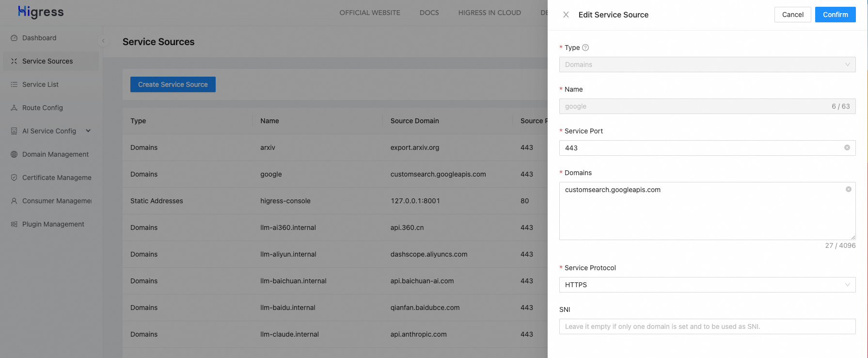The image size is (868, 358).
Task: Open the DOCS top navigation link
Action: pos(429,13)
